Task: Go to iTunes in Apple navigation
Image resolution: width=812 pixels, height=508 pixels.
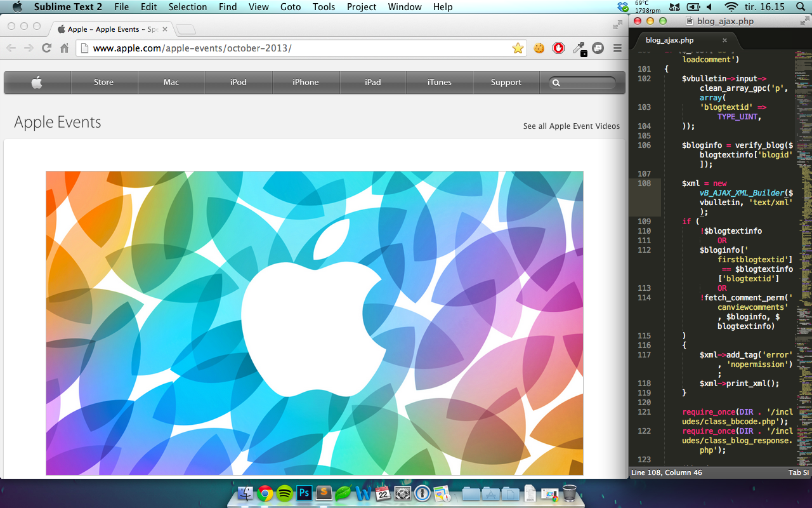Action: coord(440,82)
